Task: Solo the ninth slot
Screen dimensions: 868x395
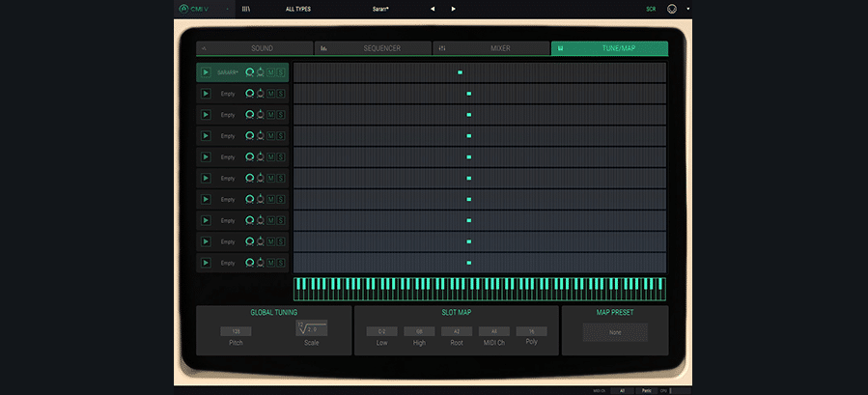Action: [281, 241]
